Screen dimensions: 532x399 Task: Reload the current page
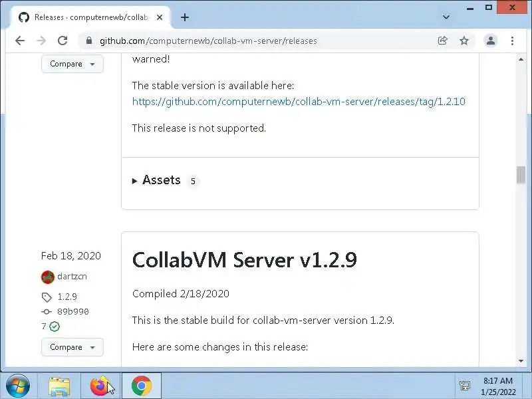click(x=63, y=41)
